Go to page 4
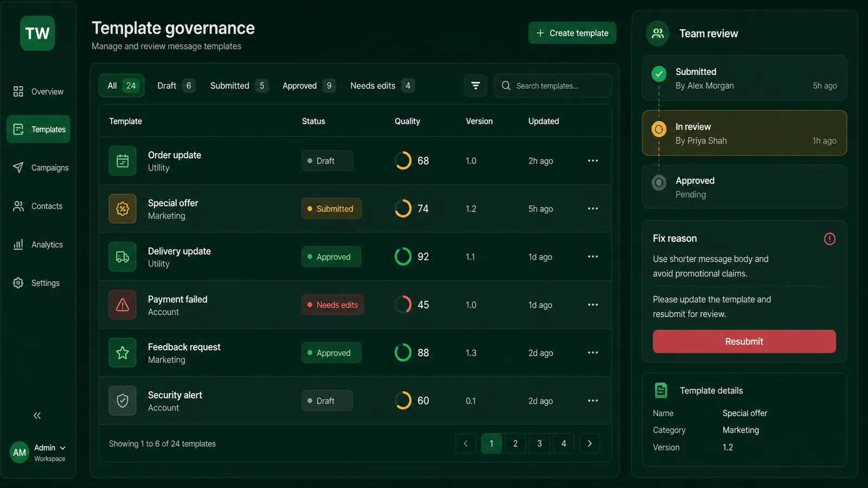Screen dimensions: 868x488 [x=564, y=444]
